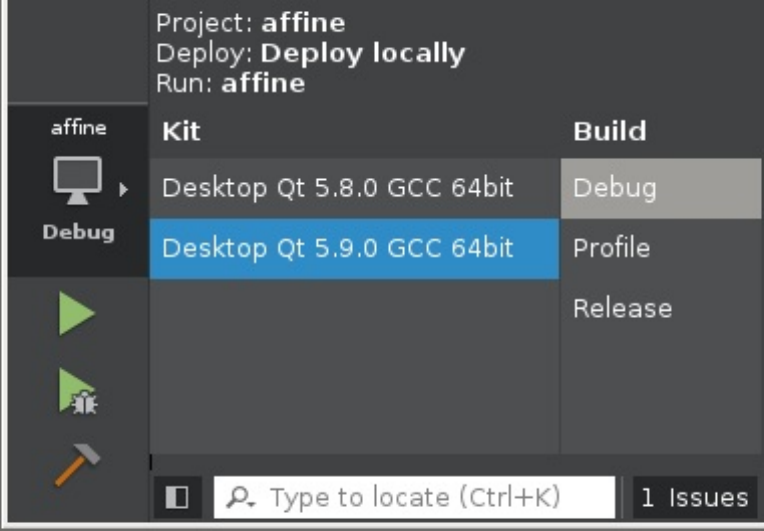Choose the Profile build configuration
This screenshot has width=764, height=531.
(611, 248)
